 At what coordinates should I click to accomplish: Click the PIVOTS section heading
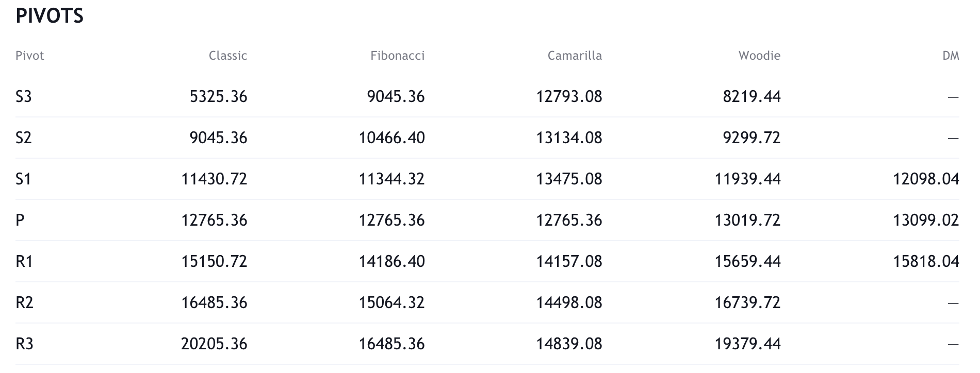[x=50, y=16]
